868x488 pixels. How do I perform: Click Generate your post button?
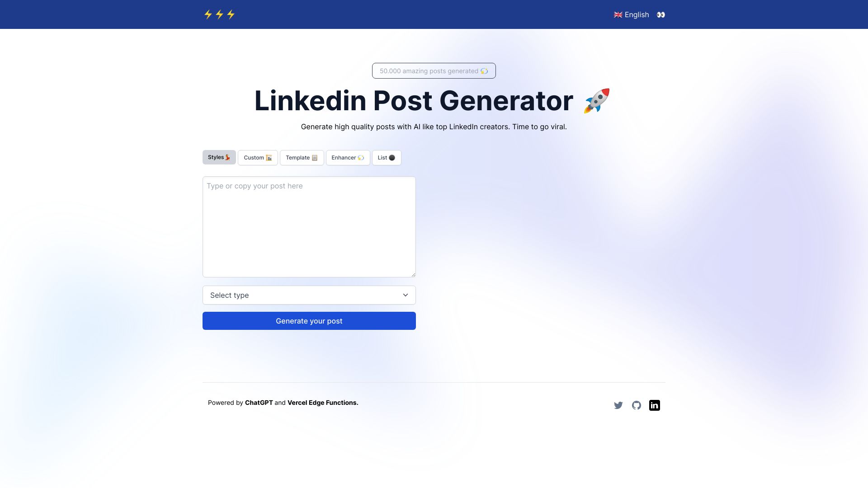(309, 320)
